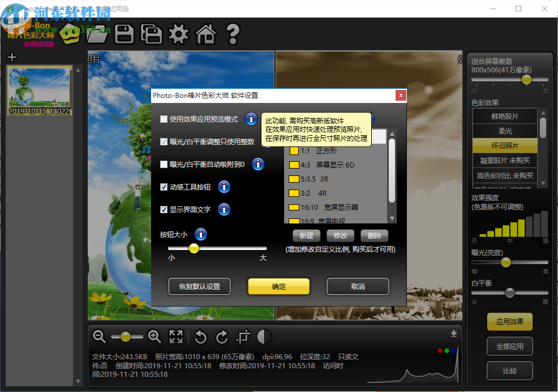The image size is (558, 392).
Task: Click the plus icon to add photos
Action: [x=12, y=57]
